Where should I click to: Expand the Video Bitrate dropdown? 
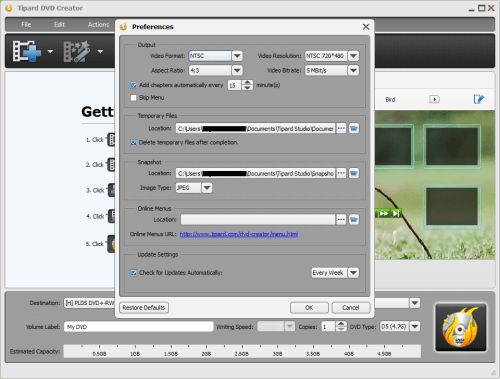coord(353,70)
